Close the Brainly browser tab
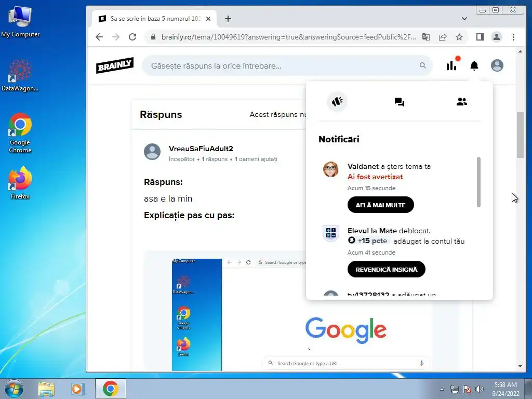Viewport: 532px width, 399px height. coord(208,19)
